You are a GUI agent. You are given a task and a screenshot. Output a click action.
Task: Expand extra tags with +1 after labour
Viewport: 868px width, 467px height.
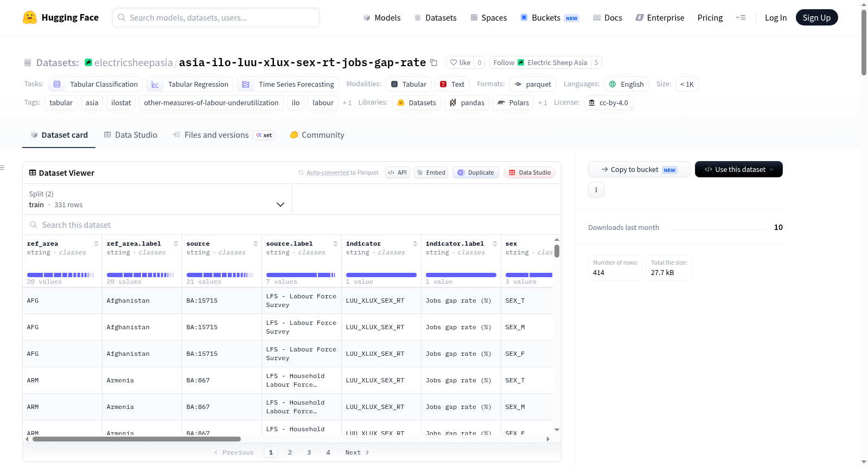click(x=347, y=103)
